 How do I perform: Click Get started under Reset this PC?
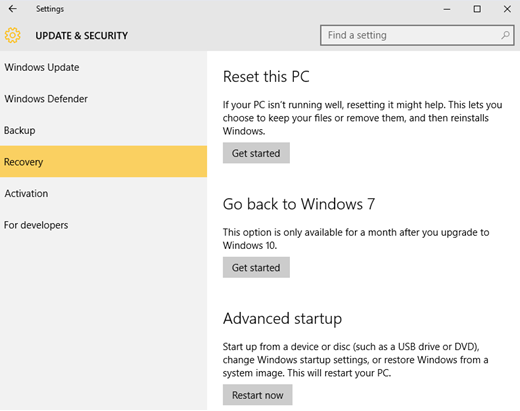coord(256,153)
